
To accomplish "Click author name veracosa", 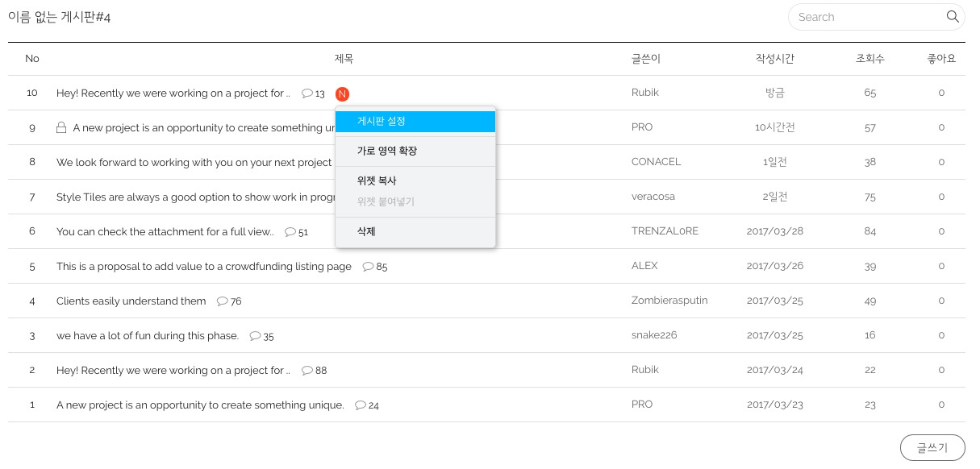I will [653, 197].
